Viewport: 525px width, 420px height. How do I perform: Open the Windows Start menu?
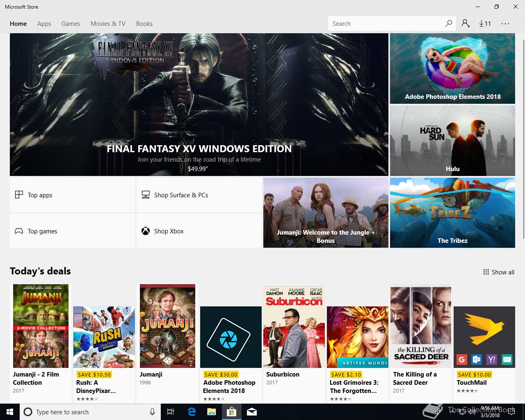point(10,412)
